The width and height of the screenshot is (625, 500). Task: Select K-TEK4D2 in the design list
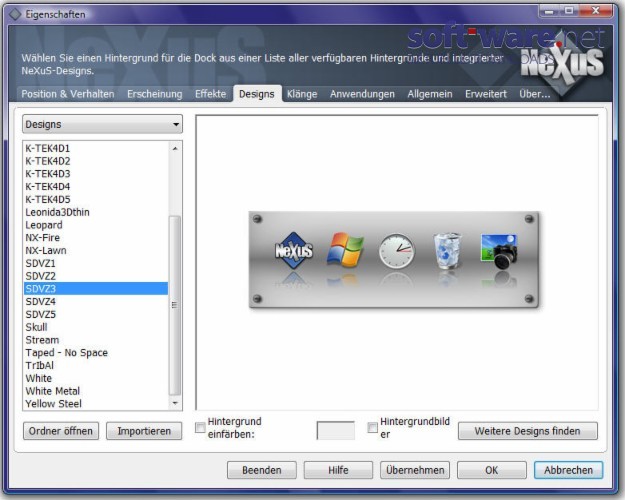coord(96,161)
